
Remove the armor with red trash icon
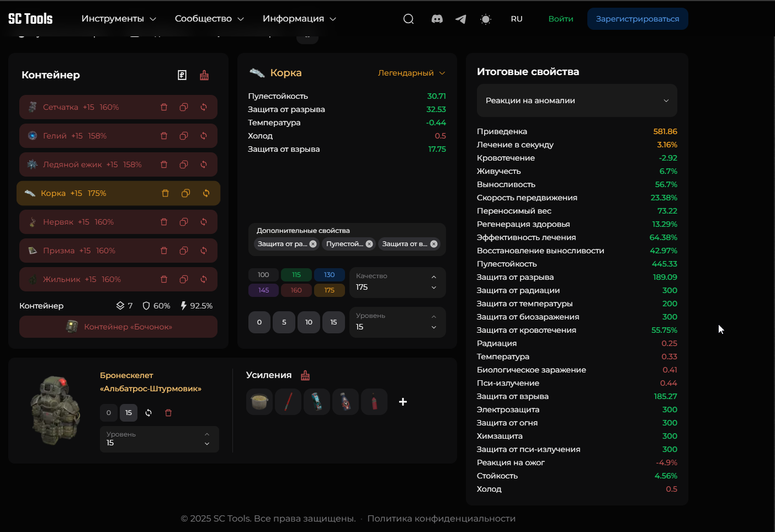(x=168, y=413)
